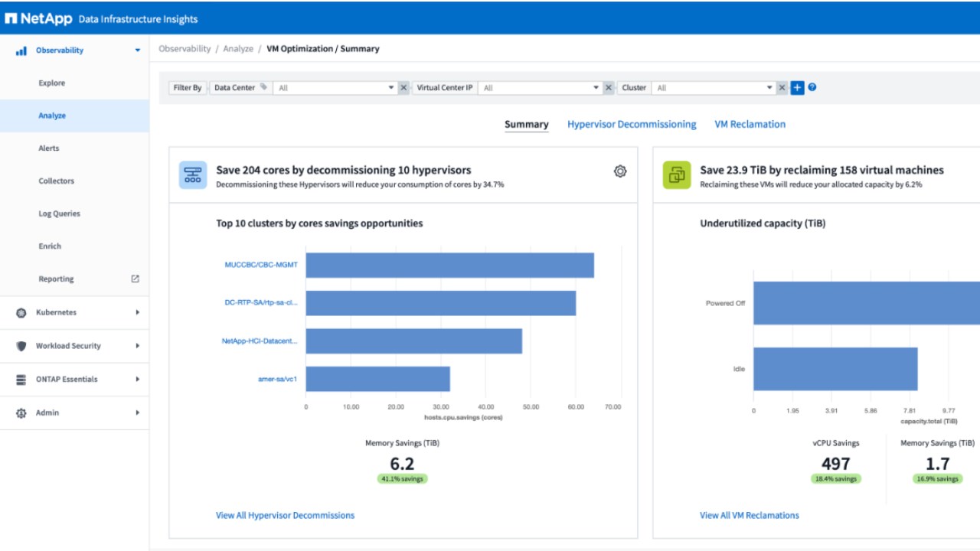Click the hypervisor Memory Savings value 6.2

point(402,464)
